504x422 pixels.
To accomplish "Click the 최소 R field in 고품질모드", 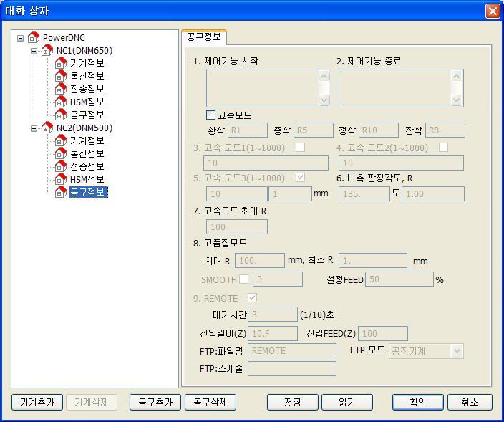I will tap(373, 260).
